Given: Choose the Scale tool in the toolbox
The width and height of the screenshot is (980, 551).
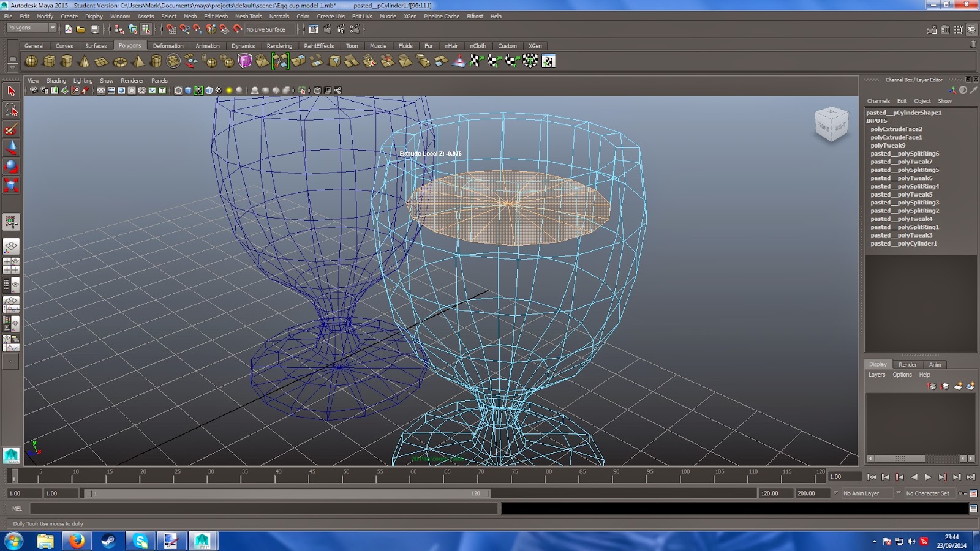Looking at the screenshot, I should [x=11, y=185].
